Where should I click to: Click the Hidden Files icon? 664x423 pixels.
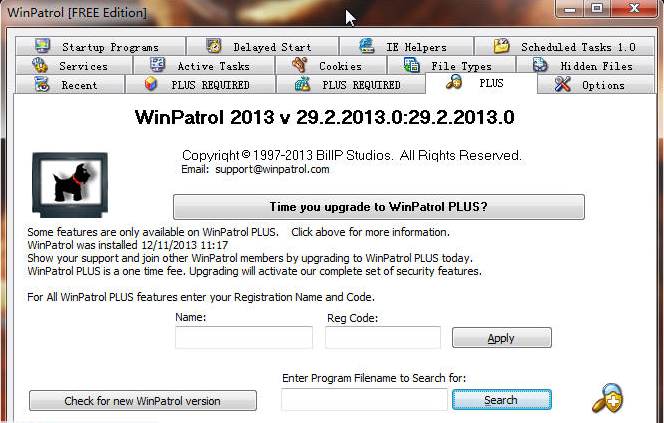[540, 65]
